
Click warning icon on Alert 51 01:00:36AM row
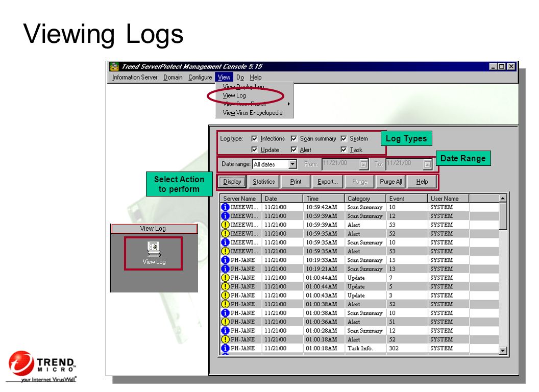(x=225, y=322)
